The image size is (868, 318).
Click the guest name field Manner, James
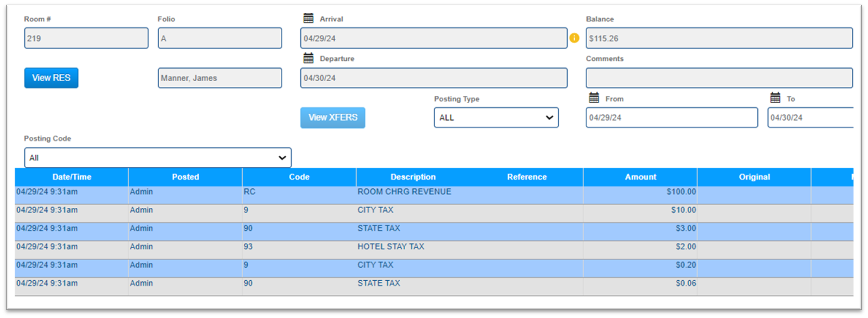(220, 78)
